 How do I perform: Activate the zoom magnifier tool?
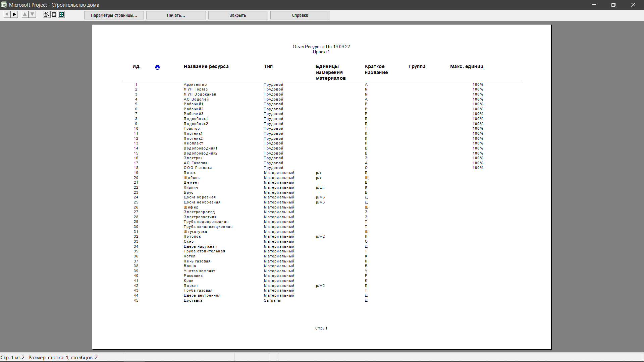pos(46,14)
